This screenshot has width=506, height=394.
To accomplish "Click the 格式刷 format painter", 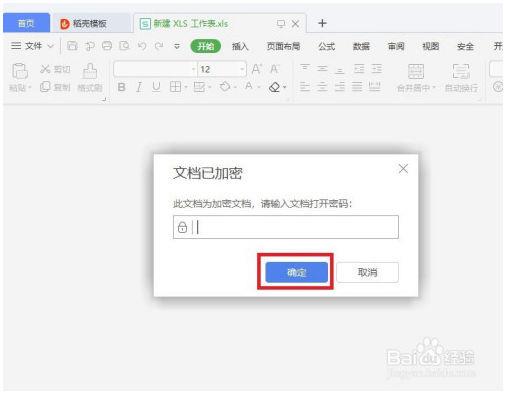I will point(90,77).
